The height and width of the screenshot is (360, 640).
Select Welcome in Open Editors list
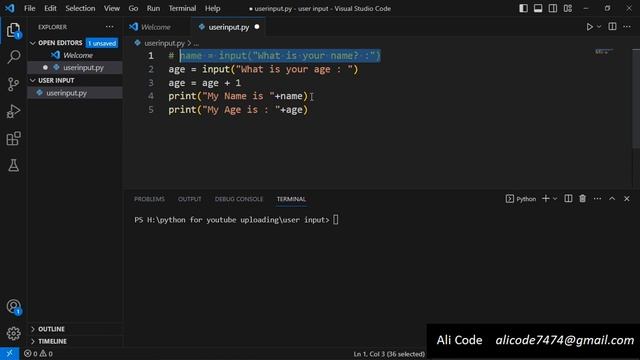coord(75,55)
